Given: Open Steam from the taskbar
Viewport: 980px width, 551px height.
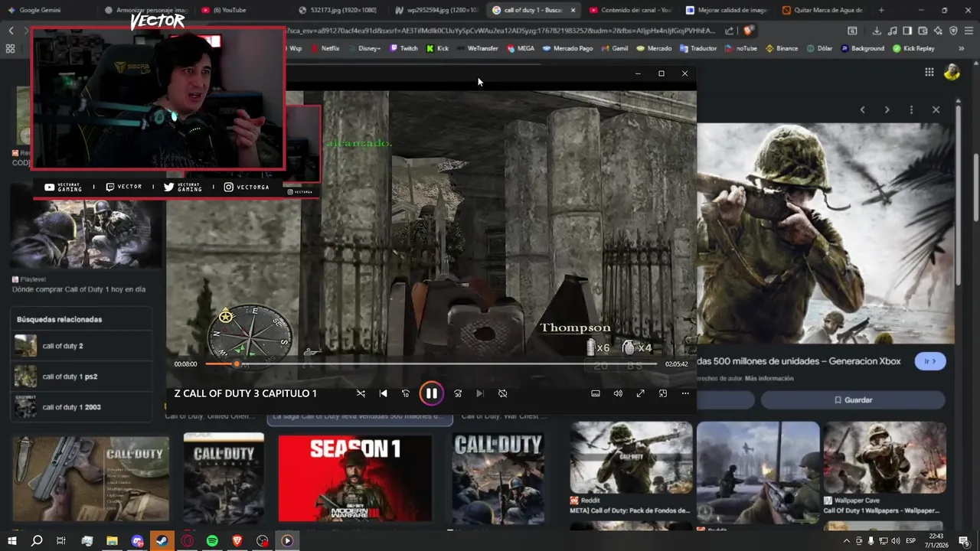Looking at the screenshot, I should click(162, 541).
